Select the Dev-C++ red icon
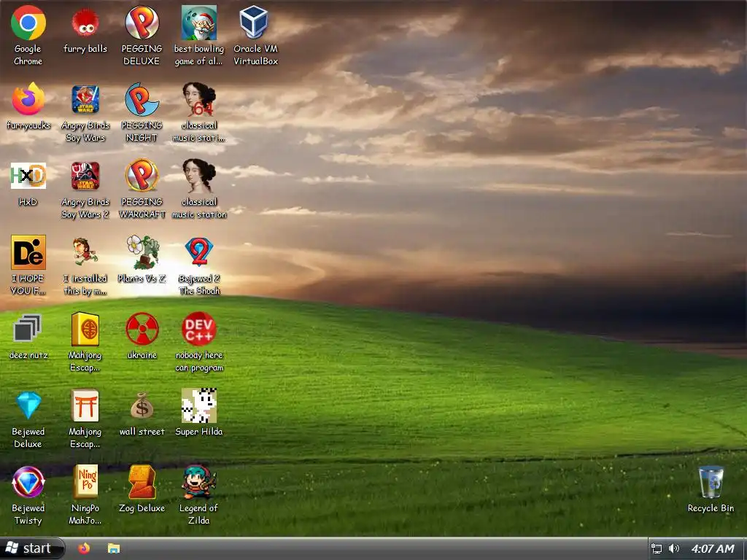 click(198, 329)
